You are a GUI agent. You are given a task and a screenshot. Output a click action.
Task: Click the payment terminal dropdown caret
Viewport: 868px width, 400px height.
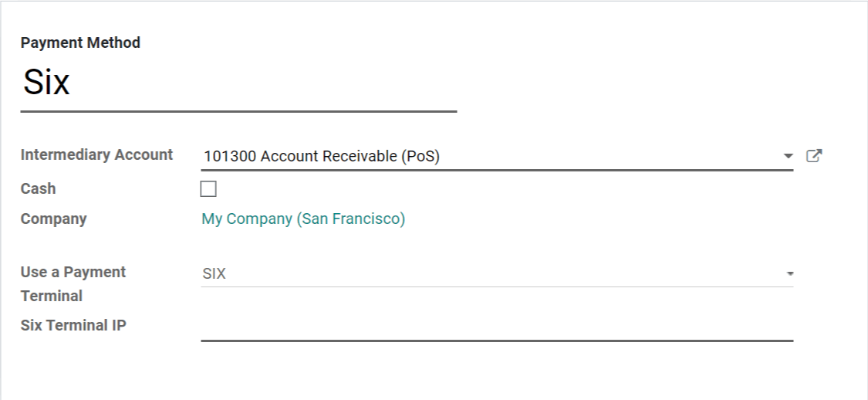tap(789, 274)
